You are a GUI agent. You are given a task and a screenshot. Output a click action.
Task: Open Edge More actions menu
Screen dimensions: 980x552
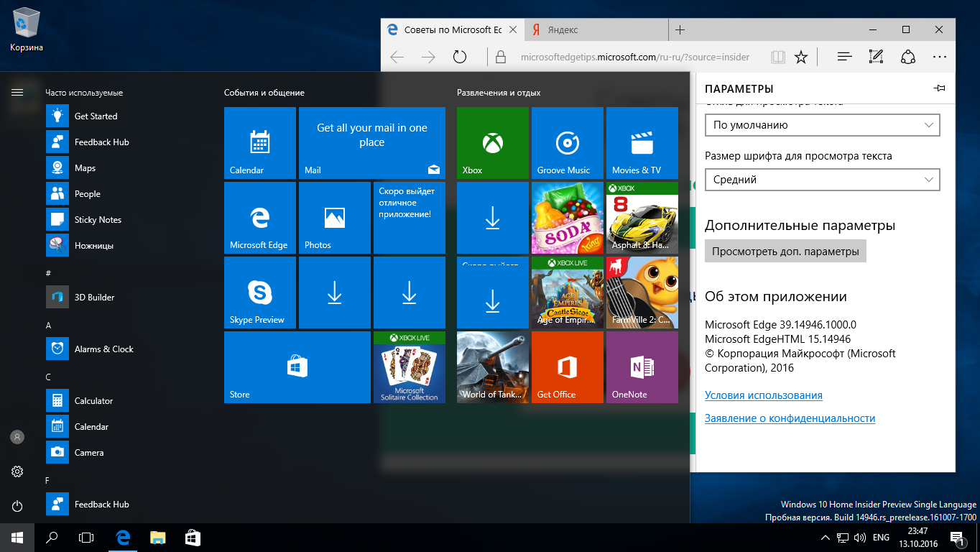[940, 57]
